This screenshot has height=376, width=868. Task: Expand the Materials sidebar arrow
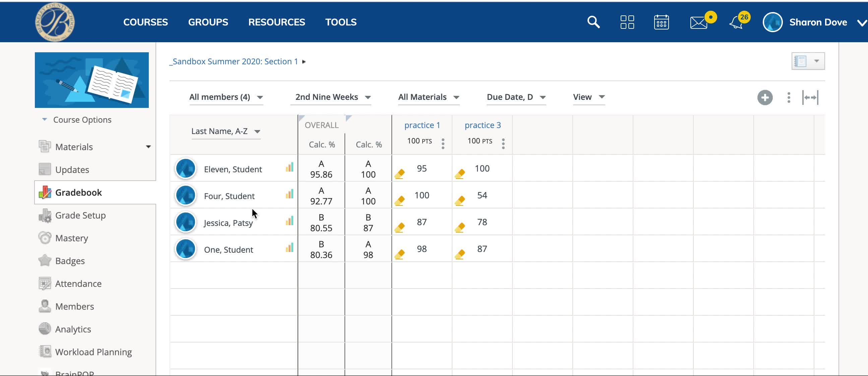click(148, 147)
